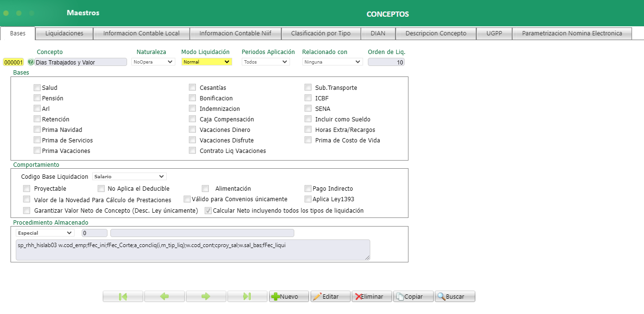The width and height of the screenshot is (644, 314).
Task: Open the UGPP tab
Action: pyautogui.click(x=494, y=33)
